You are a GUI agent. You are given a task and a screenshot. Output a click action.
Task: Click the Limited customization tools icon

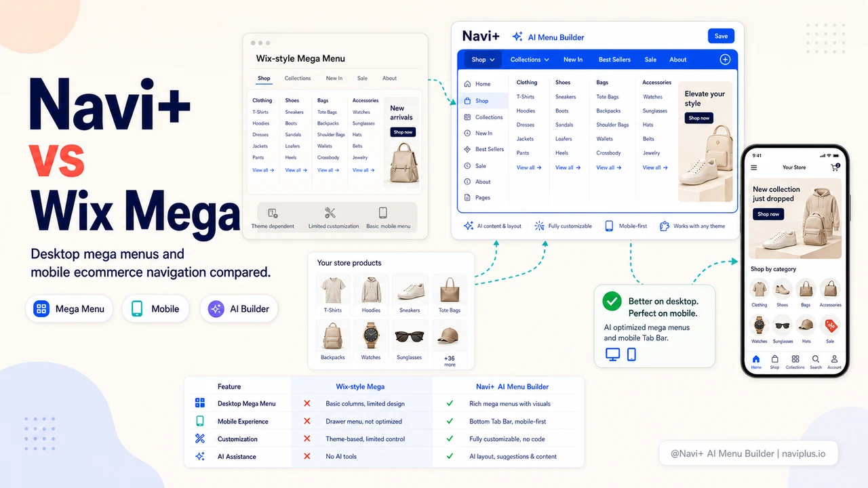pyautogui.click(x=330, y=213)
